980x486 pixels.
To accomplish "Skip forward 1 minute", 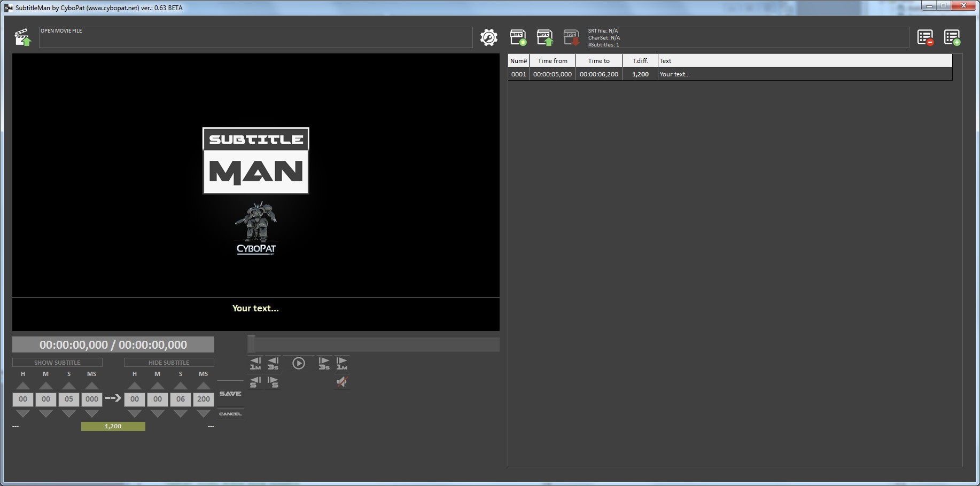I will coord(342,364).
